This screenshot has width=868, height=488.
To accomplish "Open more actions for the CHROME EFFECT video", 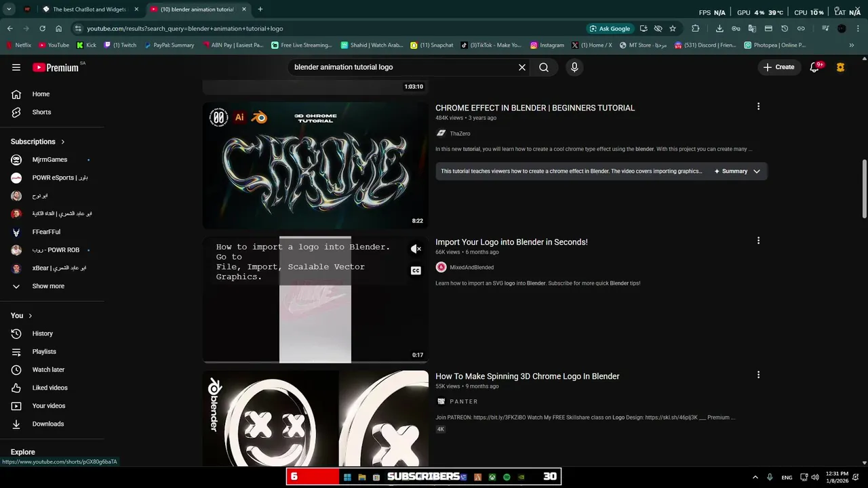I will pos(758,106).
